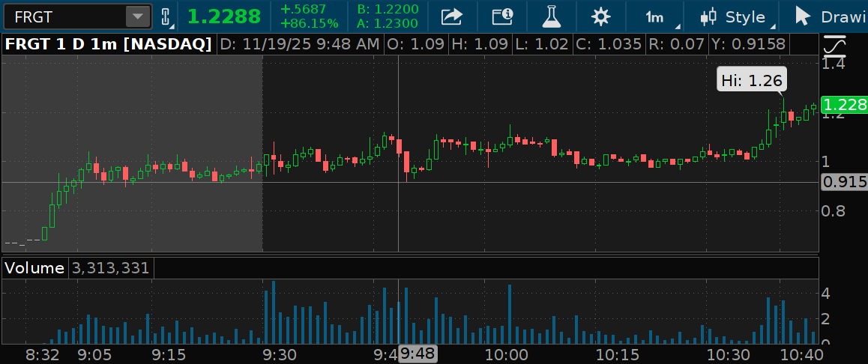The image size is (868, 364).
Task: Open the studies flask icon
Action: click(552, 17)
